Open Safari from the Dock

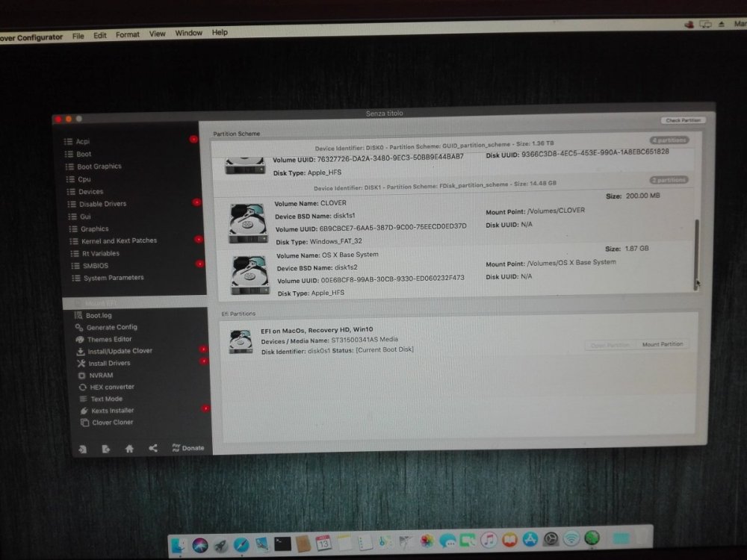241,544
